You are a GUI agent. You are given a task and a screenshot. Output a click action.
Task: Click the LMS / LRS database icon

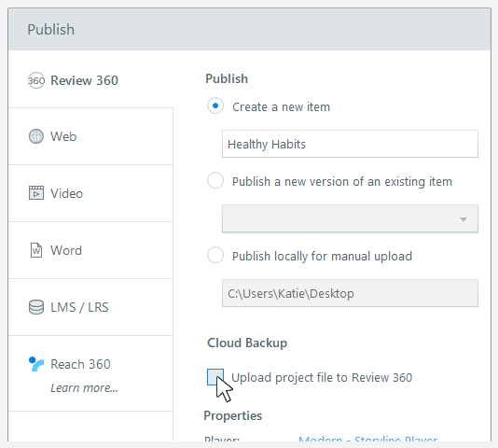[x=36, y=307]
